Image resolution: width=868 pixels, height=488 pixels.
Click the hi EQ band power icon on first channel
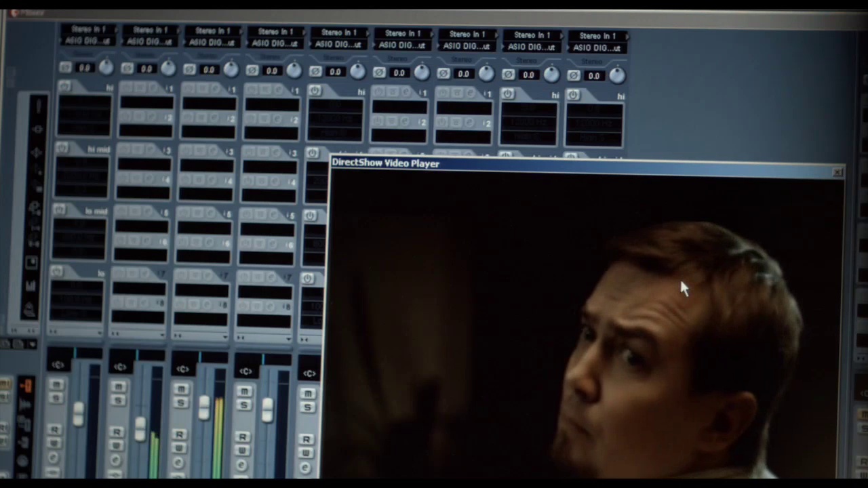(x=64, y=87)
